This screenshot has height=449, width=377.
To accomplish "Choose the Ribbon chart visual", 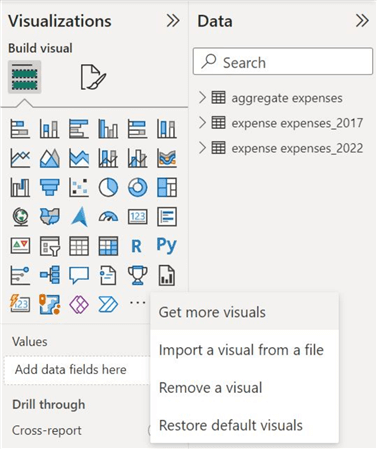I will [x=167, y=158].
